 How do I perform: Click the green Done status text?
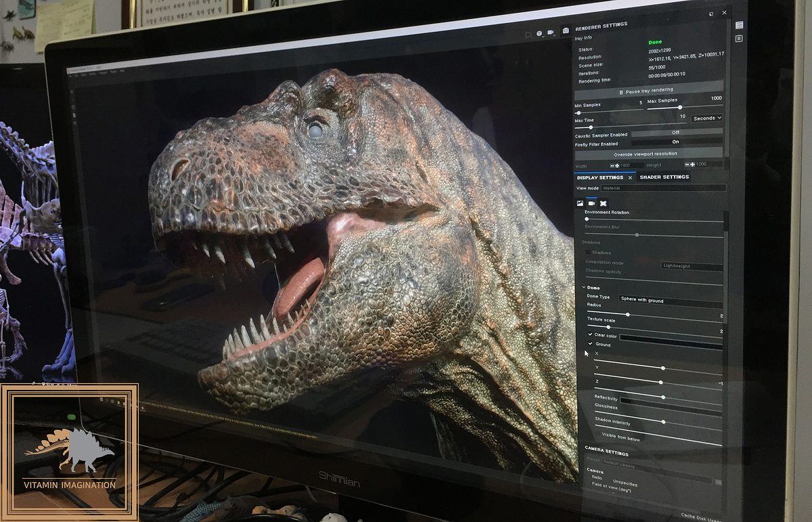(655, 42)
